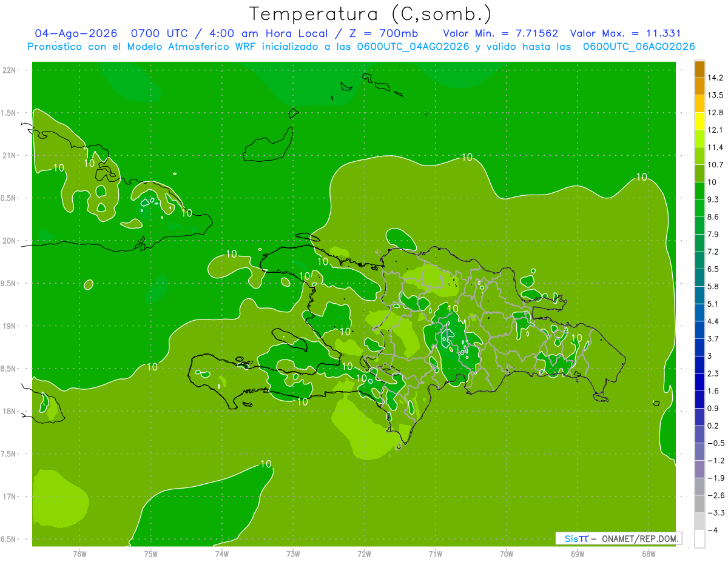This screenshot has height=562, width=728.
Task: Select the "1.5N" axis label
Action: click(8, 113)
